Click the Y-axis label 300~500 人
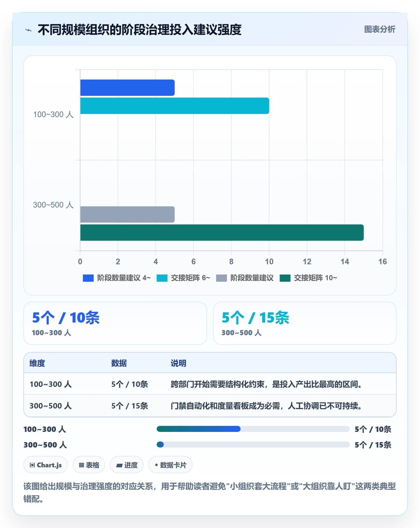This screenshot has height=528, width=420. [x=53, y=205]
